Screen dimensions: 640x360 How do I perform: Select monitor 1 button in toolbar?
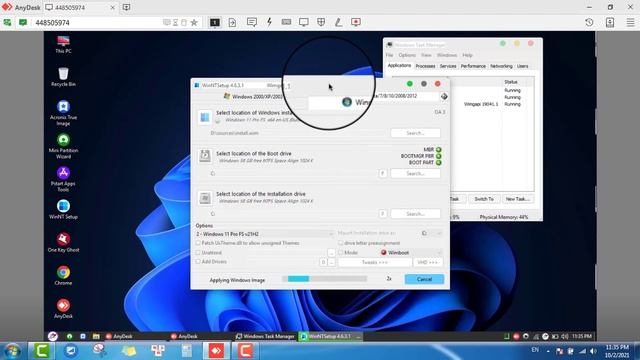[x=215, y=22]
